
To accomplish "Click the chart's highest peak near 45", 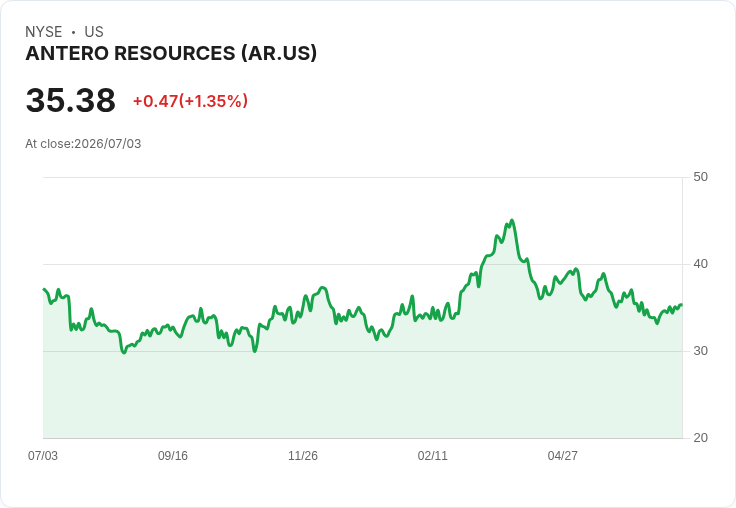I will (512, 220).
